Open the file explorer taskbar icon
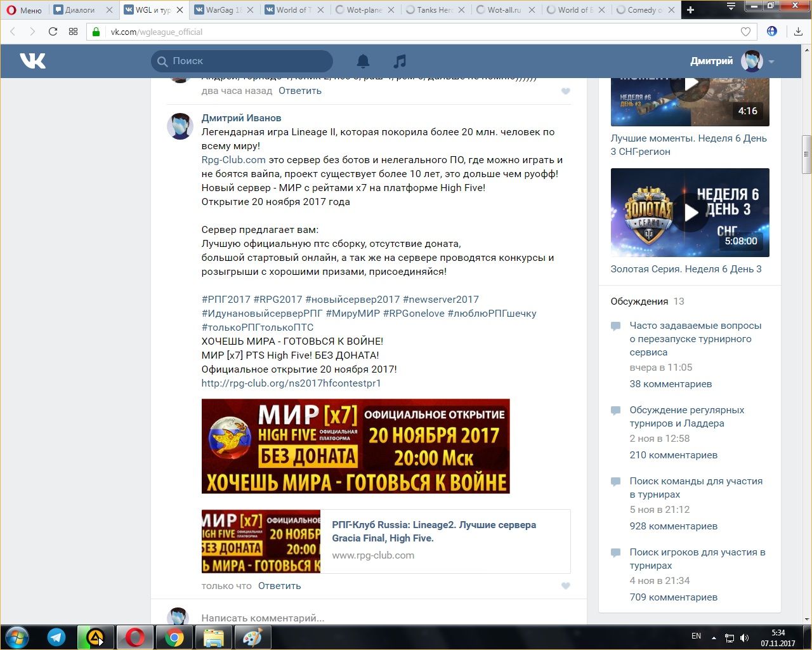 click(213, 637)
